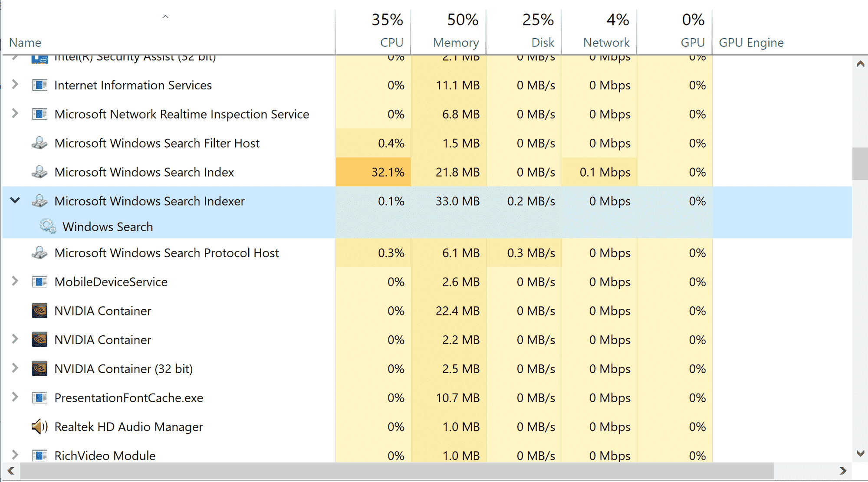Image resolution: width=868 pixels, height=482 pixels.
Task: Expand the PresentationFontCache.exe process
Action: click(x=15, y=397)
